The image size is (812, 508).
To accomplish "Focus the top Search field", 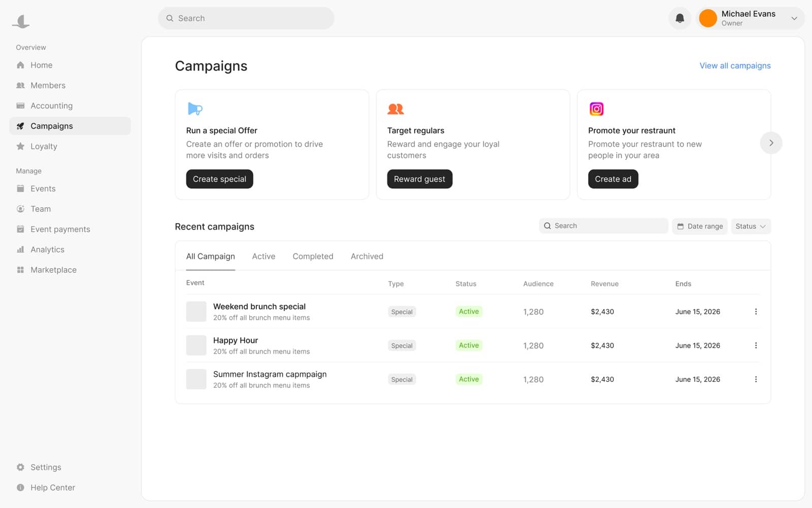I will (x=246, y=18).
